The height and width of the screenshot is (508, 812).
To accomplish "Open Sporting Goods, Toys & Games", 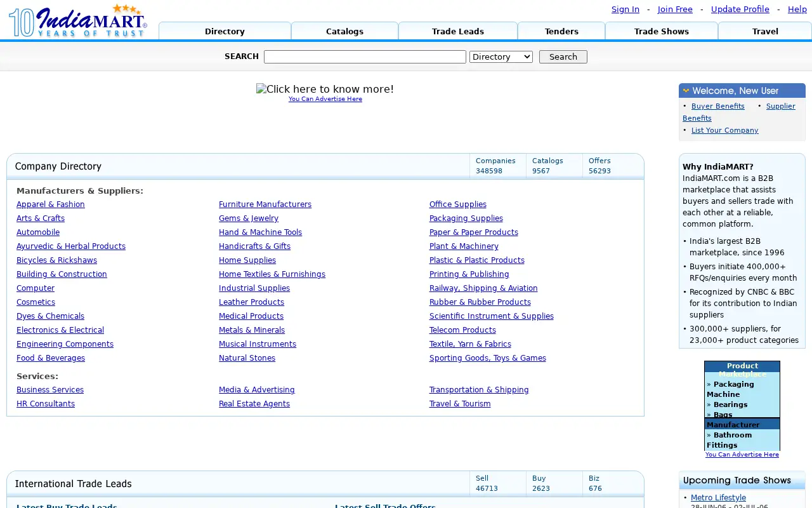I will tap(488, 358).
